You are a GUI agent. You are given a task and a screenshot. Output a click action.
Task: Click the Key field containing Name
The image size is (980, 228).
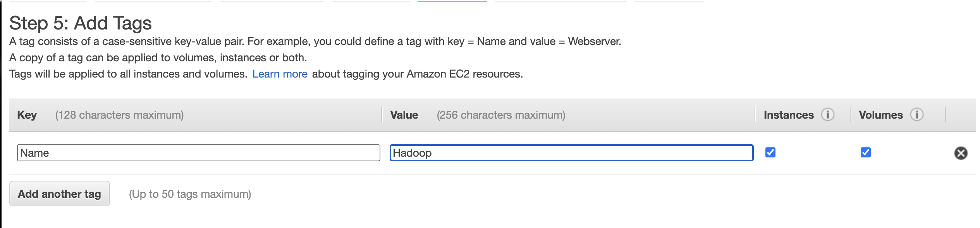click(199, 153)
